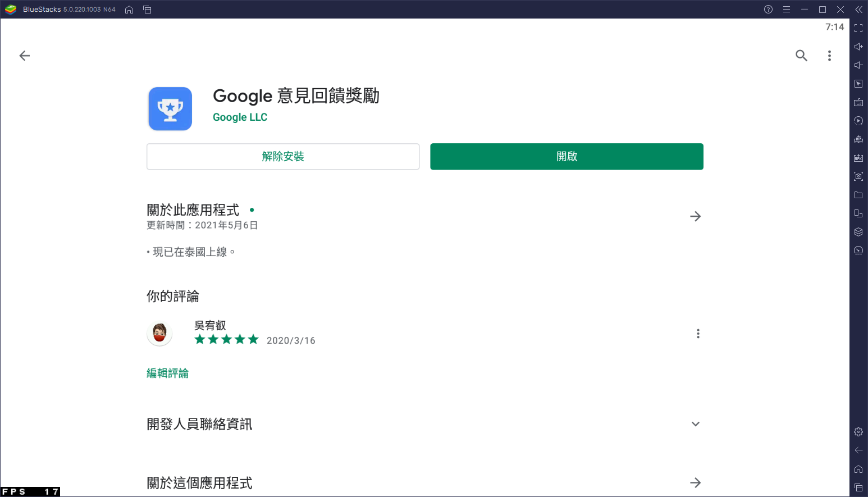Open 關於此應用程式 details arrow
Image resolution: width=868 pixels, height=497 pixels.
(x=696, y=216)
